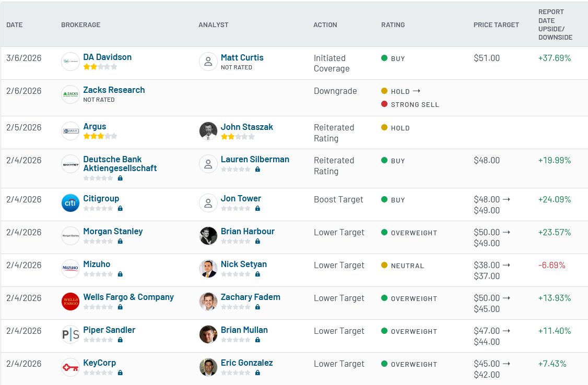Click the Mizuho logo icon
Image resolution: width=588 pixels, height=385 pixels.
70,269
